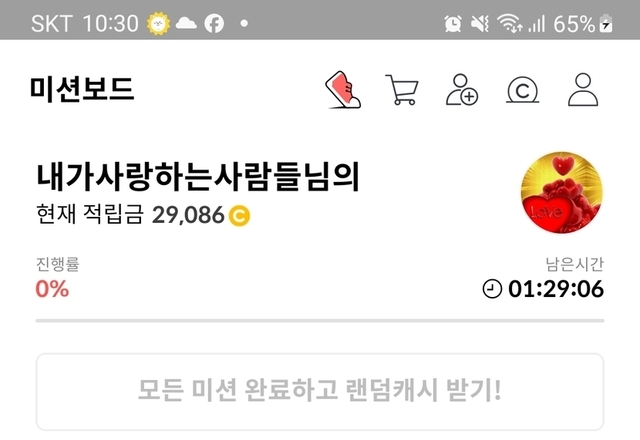Tap the Wi-Fi signal status icon
The width and height of the screenshot is (640, 440).
tap(509, 23)
